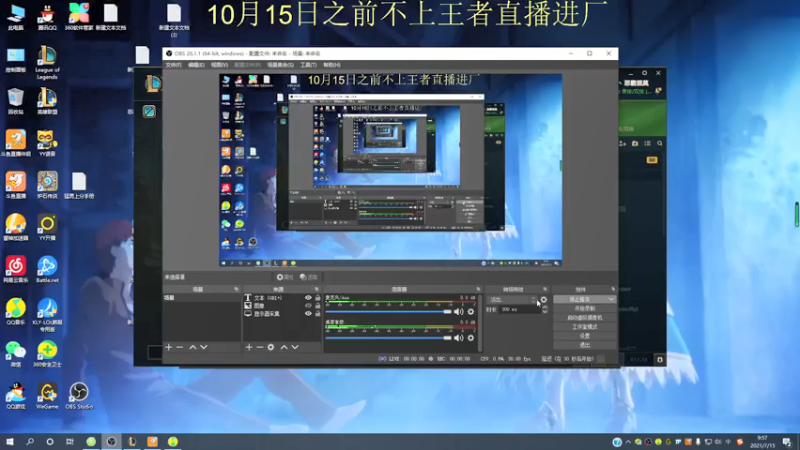Click the OBS preview canvas

click(x=391, y=170)
